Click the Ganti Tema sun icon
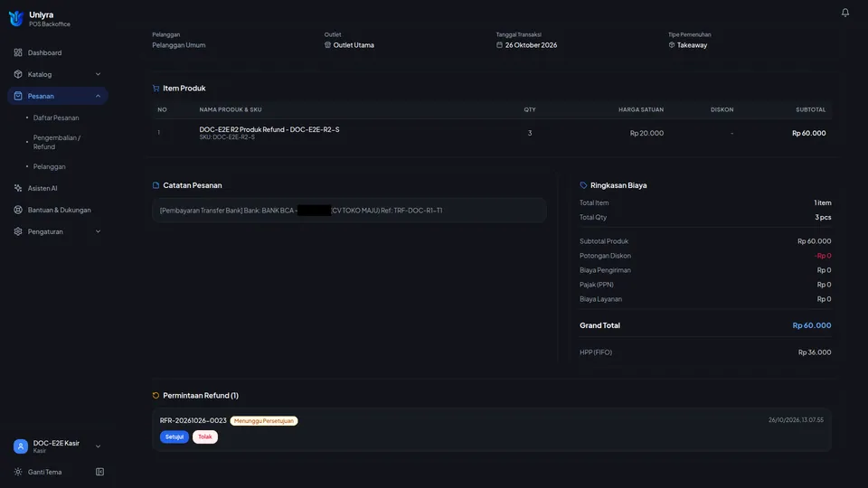The image size is (868, 488). click(18, 472)
